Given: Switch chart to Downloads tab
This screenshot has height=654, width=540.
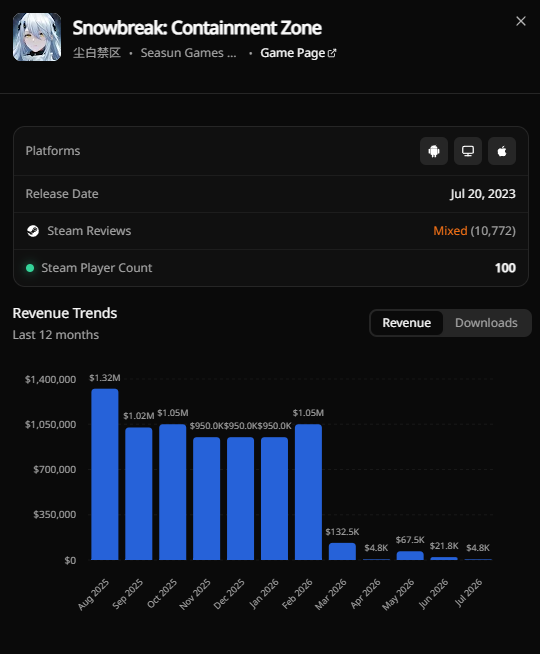Looking at the screenshot, I should point(486,323).
